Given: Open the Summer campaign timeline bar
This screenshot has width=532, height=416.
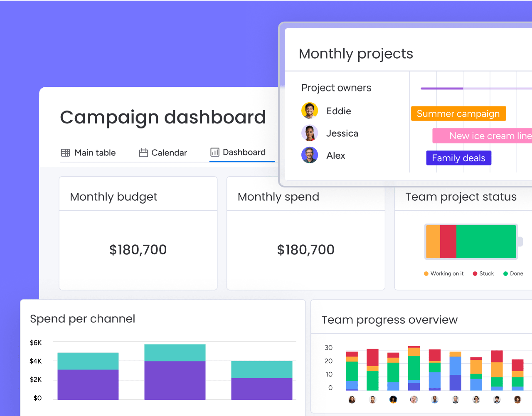Looking at the screenshot, I should 458,113.
